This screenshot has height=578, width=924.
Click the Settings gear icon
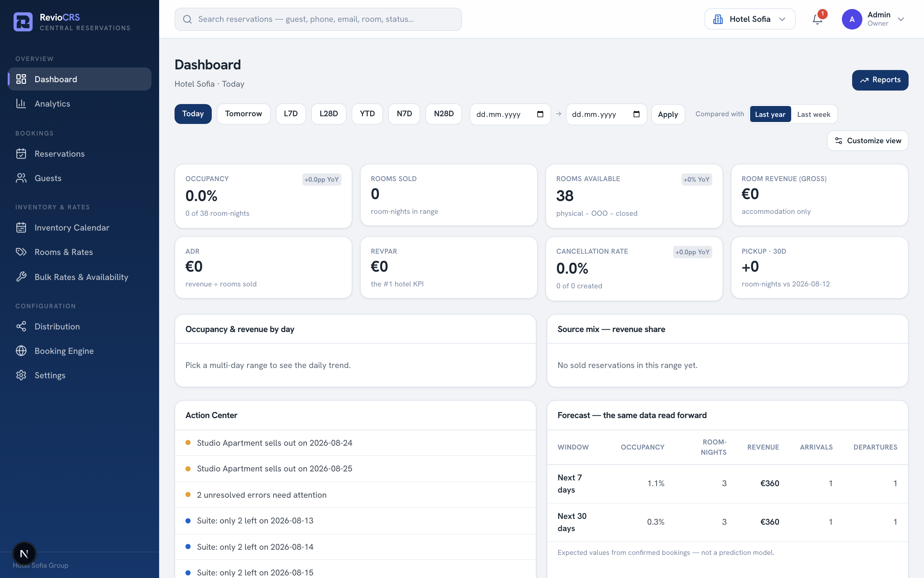point(21,375)
